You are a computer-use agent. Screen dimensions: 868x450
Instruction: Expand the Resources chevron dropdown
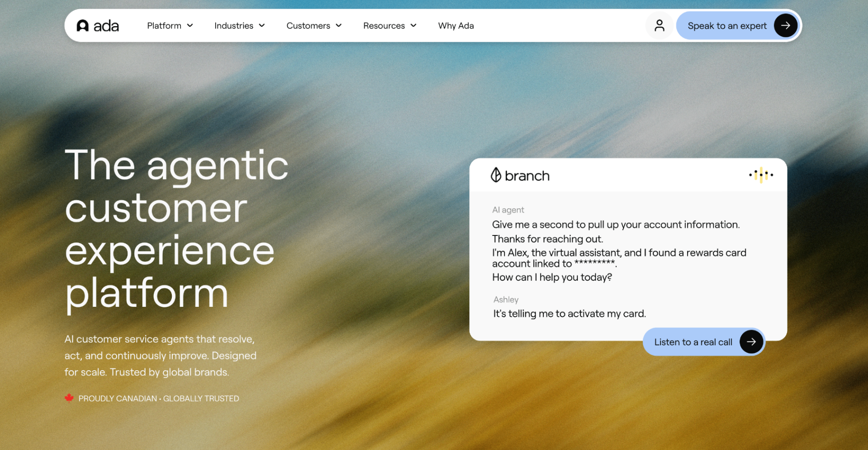[x=414, y=26]
